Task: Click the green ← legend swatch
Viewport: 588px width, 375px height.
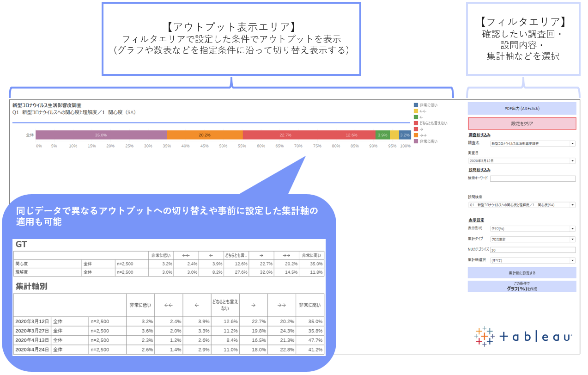Action: [x=416, y=117]
